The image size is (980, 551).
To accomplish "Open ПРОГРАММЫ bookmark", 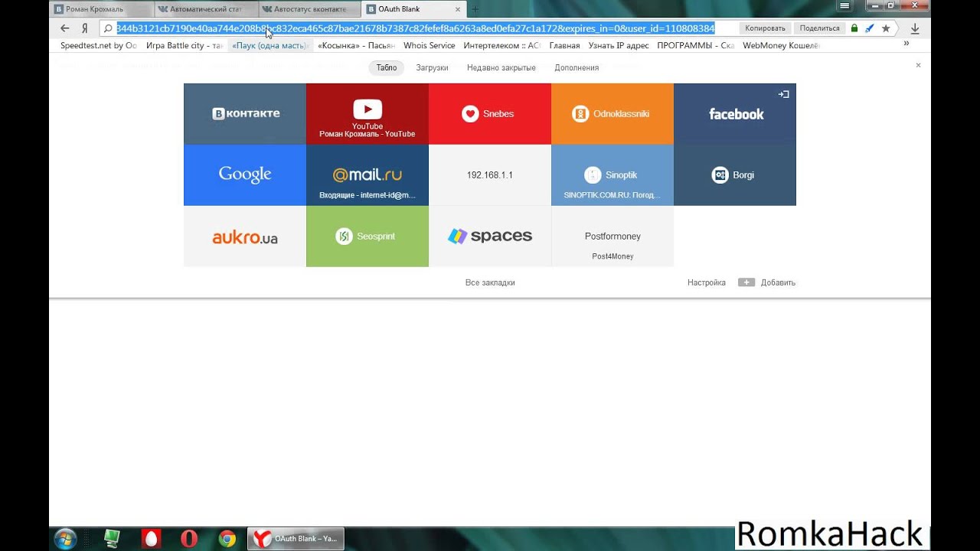I will (x=695, y=45).
